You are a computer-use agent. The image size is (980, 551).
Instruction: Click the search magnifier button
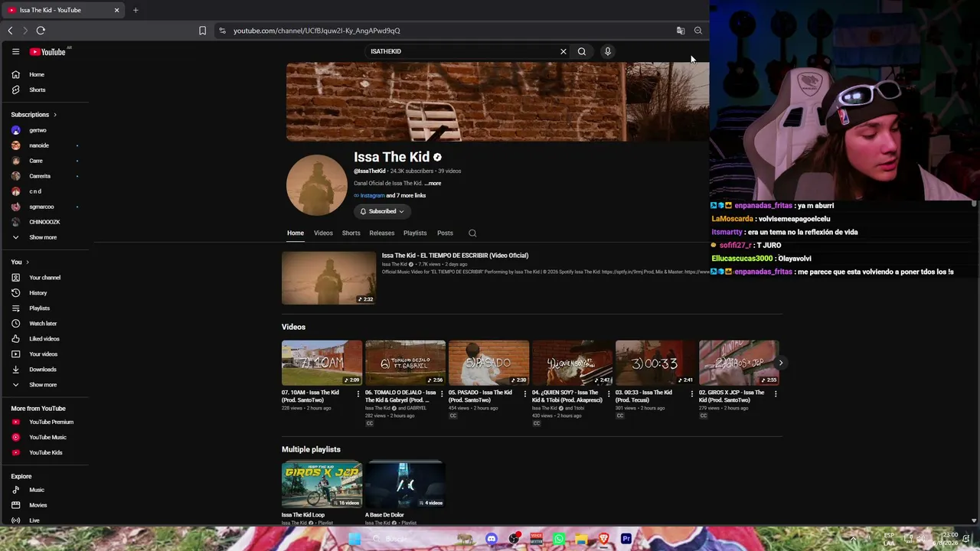(x=582, y=51)
